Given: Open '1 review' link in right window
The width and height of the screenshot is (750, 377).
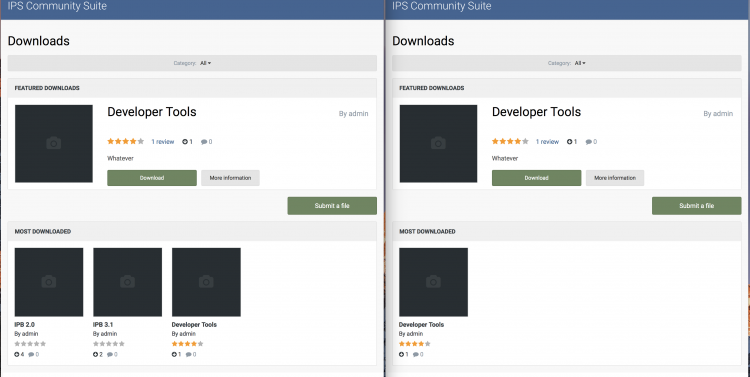Looking at the screenshot, I should tap(547, 142).
